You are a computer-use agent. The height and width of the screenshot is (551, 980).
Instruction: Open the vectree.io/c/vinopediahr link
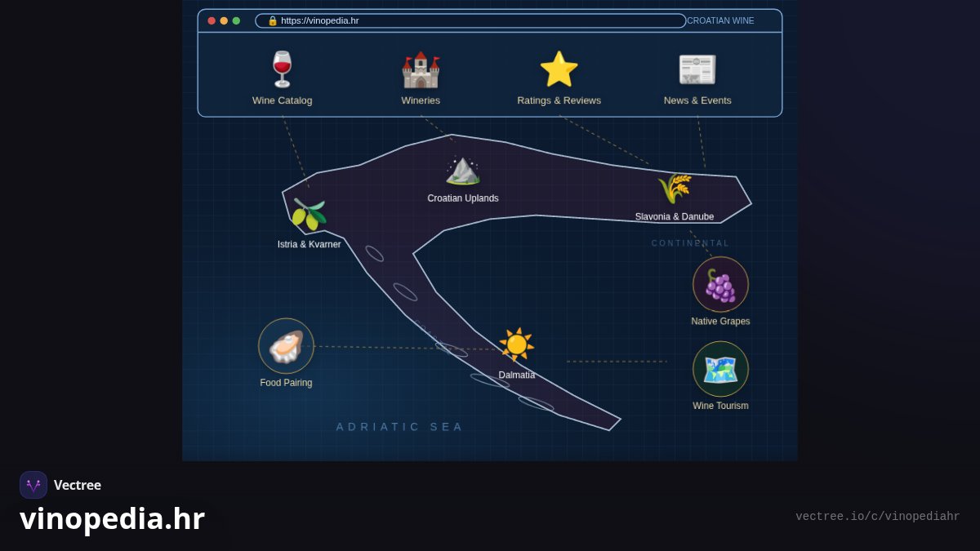(x=878, y=517)
